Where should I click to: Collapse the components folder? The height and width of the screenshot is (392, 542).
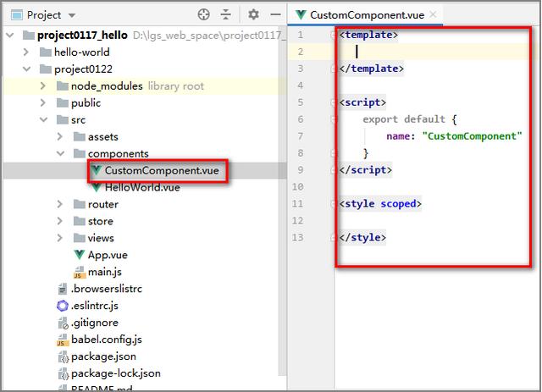[61, 153]
